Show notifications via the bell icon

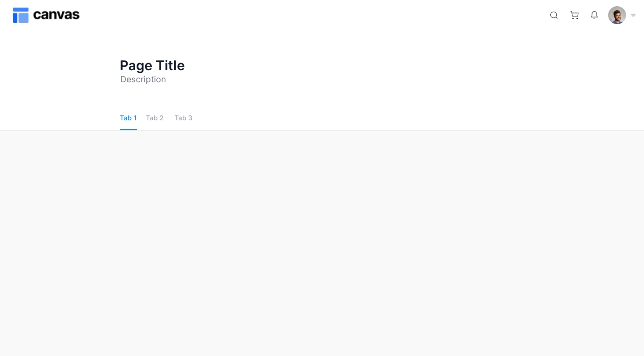click(x=594, y=15)
